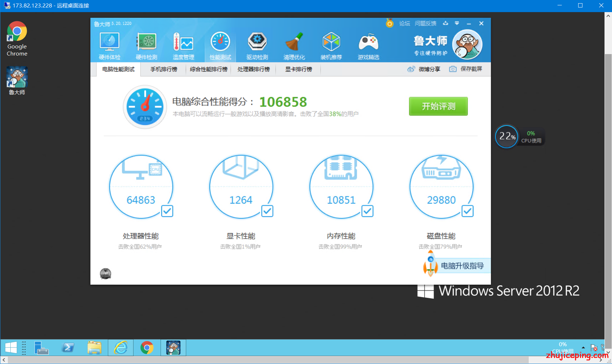Click remote desktop vertical scrollbar down arrow
Image resolution: width=612 pixels, height=364 pixels.
click(x=608, y=353)
